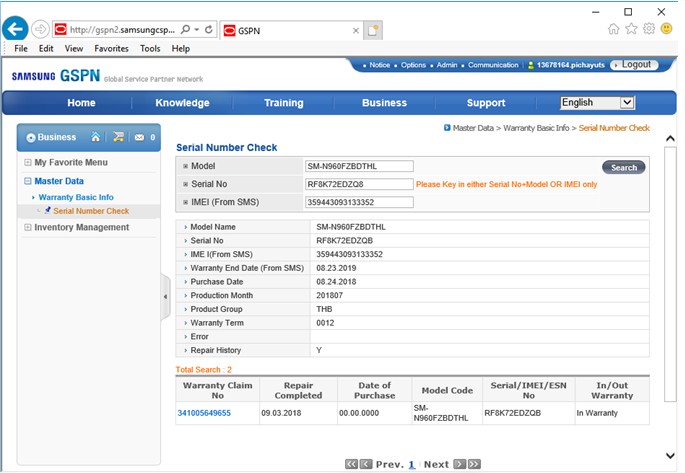Open the Options link
The height and width of the screenshot is (473, 685).
click(413, 65)
